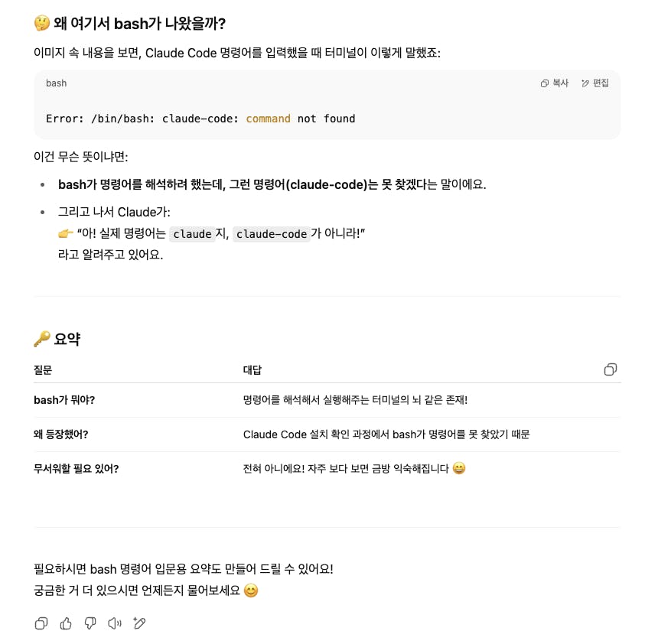
Task: Select the table row "무서워할 필요 있어?"
Action: [x=327, y=468]
